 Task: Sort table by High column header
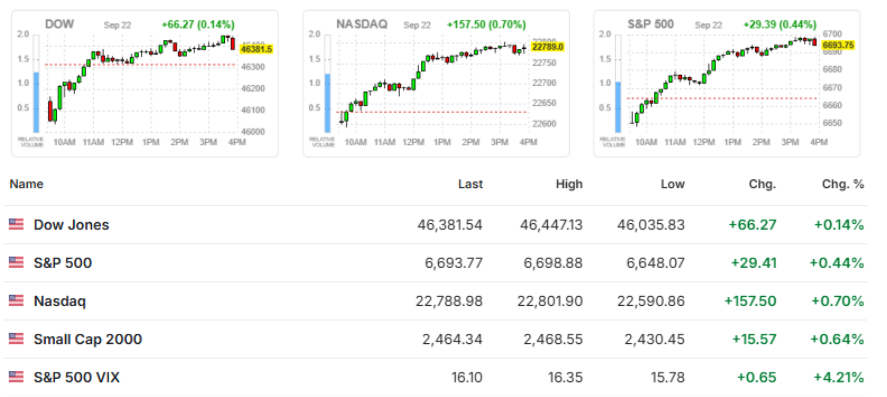tap(569, 184)
